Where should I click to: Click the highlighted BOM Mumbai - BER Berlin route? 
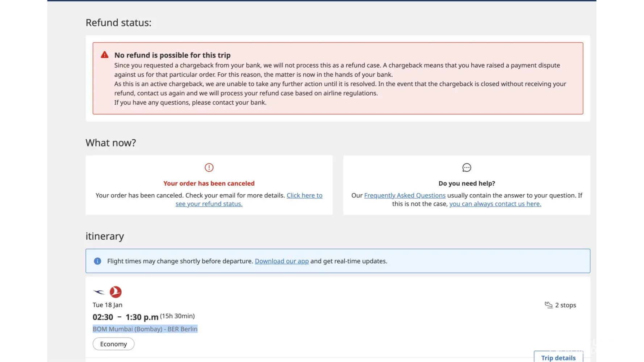(x=145, y=329)
